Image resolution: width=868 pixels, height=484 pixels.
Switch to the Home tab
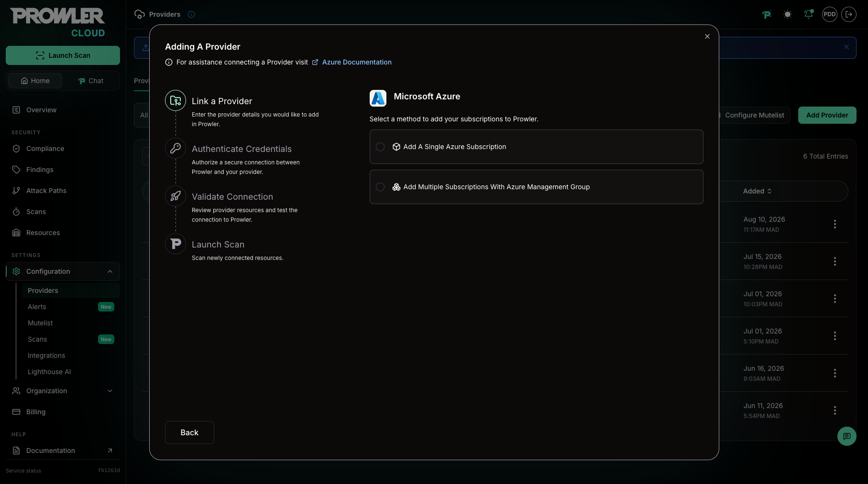click(x=35, y=81)
